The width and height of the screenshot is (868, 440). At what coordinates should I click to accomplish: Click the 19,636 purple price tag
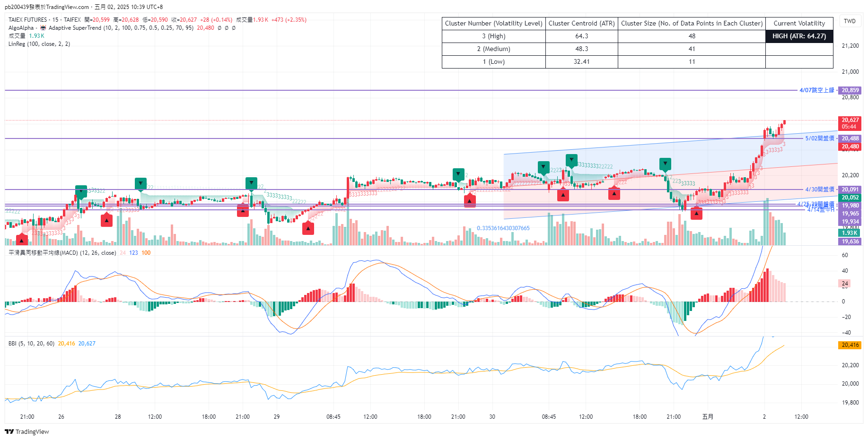(850, 242)
